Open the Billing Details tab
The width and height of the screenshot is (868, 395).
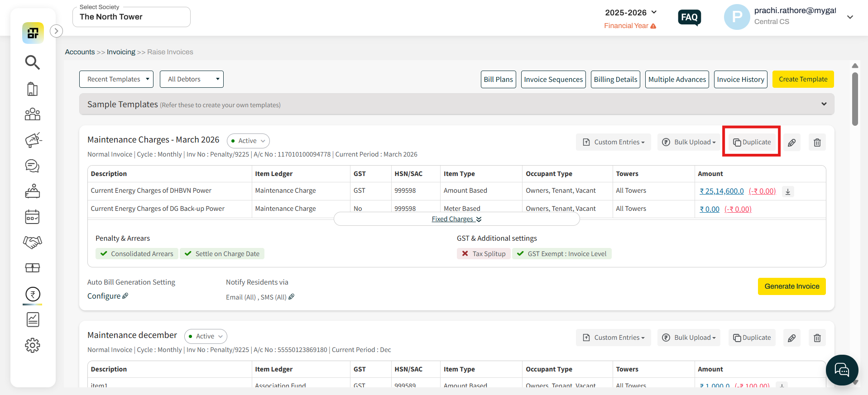click(615, 79)
